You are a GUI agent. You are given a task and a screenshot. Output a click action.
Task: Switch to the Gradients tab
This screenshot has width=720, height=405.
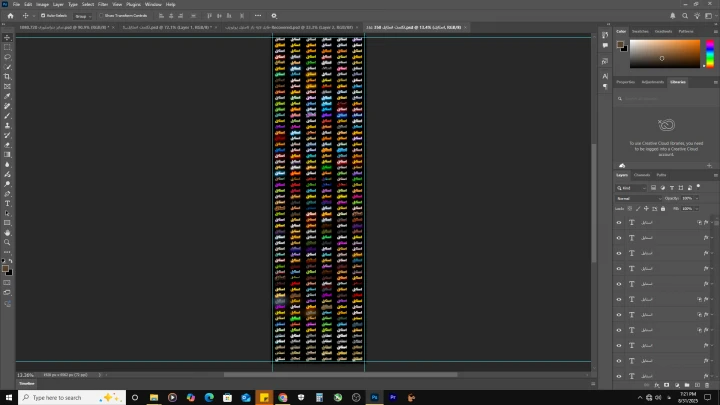tap(663, 31)
